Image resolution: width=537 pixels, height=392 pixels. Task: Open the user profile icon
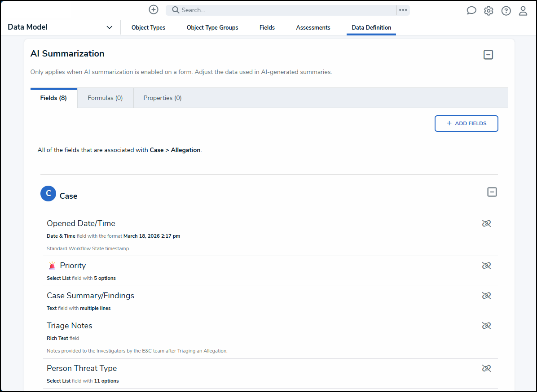click(x=523, y=11)
